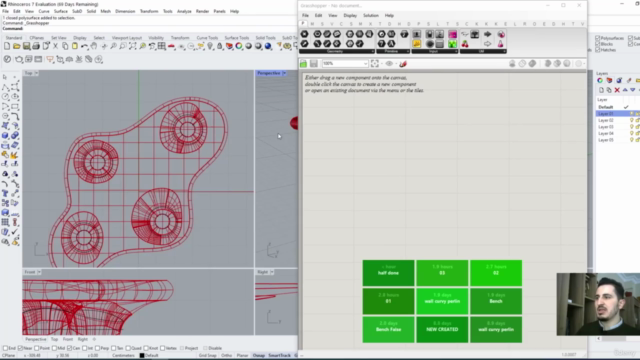
Task: Click the yellow image sampler icon in Input
Action: [416, 44]
